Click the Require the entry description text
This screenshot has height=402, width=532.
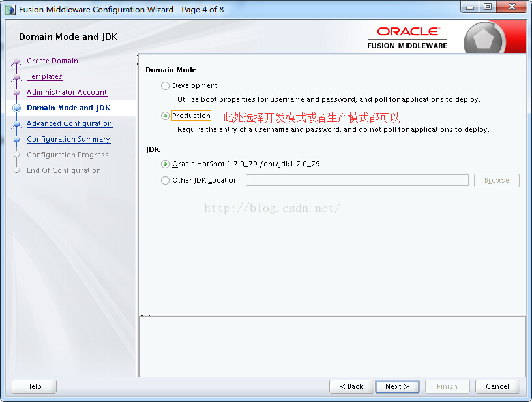click(333, 129)
